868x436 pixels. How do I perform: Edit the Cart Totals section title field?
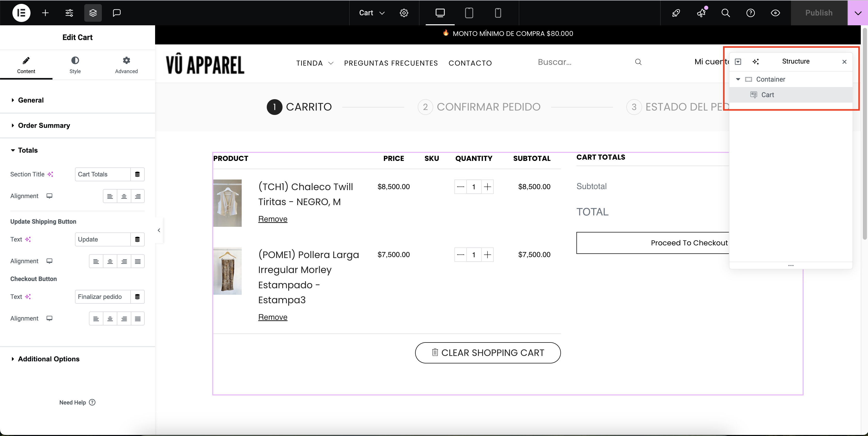point(102,174)
